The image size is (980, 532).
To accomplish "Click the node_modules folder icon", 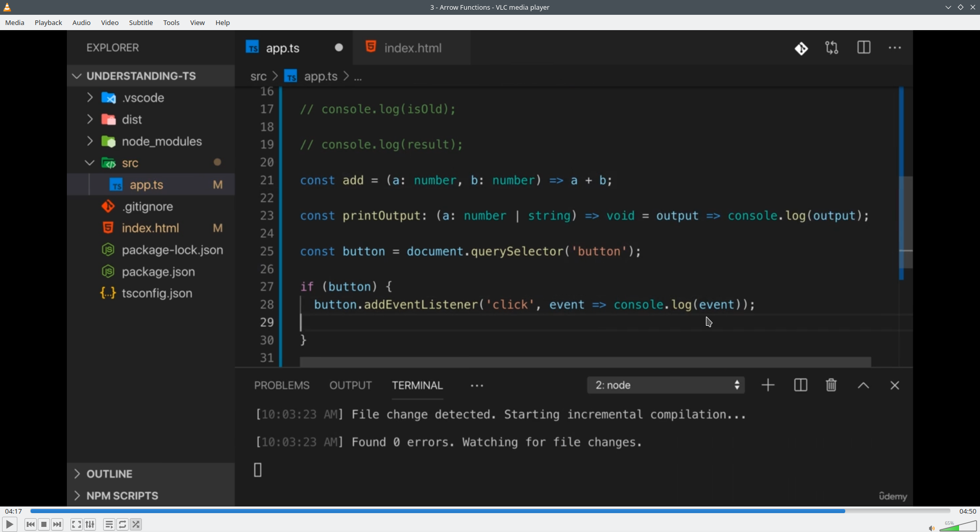I will (109, 141).
